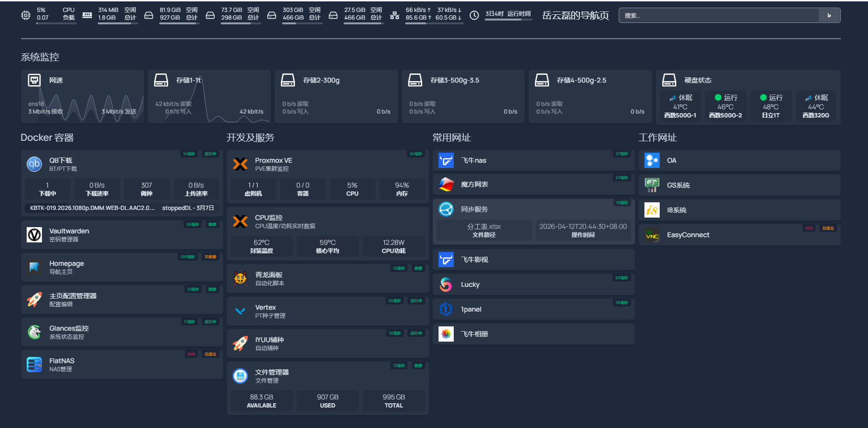The image size is (868, 428).
Task: Open the IYUU辅种 rocket icon
Action: (x=240, y=344)
